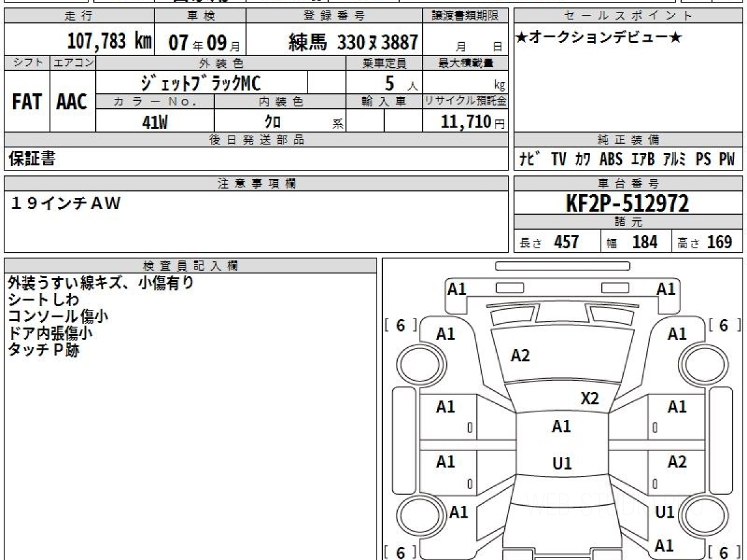The height and width of the screenshot is (560, 747).
Task: Select the inspector note タッチP跡
Action: pos(44,350)
